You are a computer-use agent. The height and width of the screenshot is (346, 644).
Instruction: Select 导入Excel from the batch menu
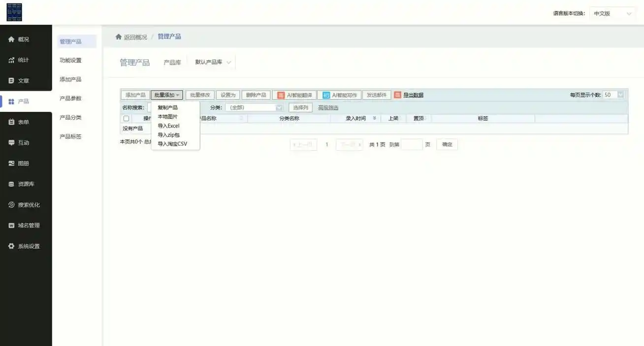click(x=169, y=125)
